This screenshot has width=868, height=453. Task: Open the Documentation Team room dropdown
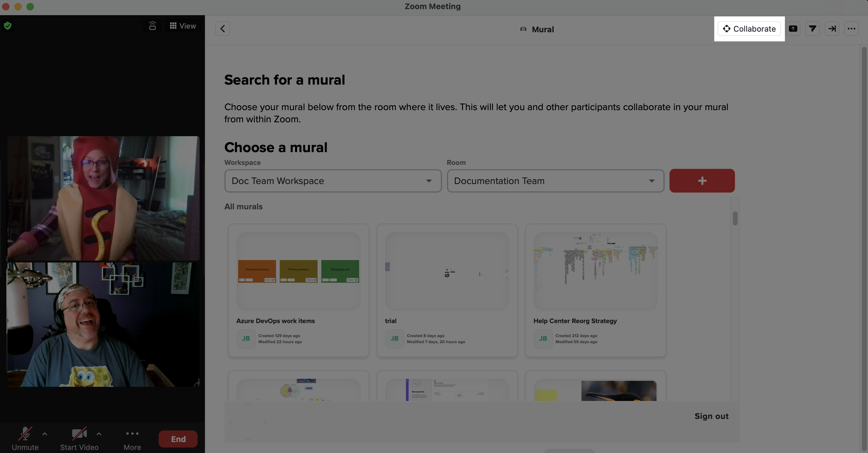click(555, 181)
